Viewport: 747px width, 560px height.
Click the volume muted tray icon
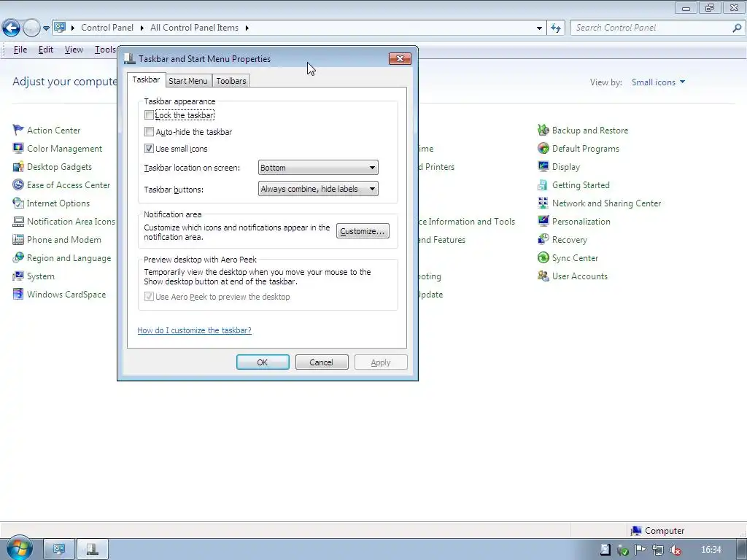coord(675,550)
